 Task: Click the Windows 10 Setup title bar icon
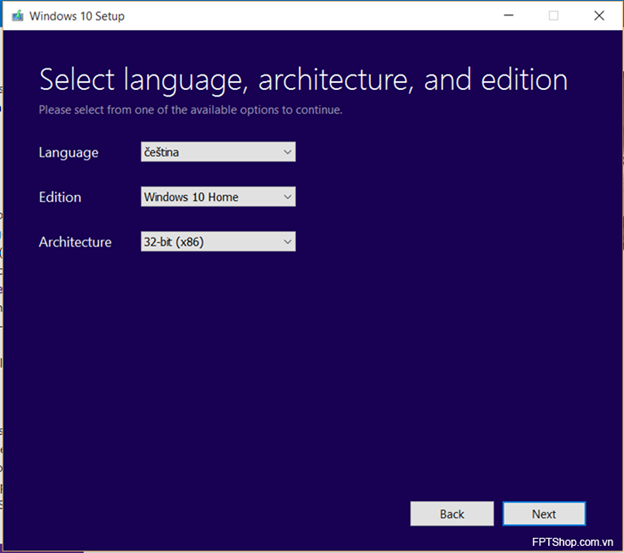pyautogui.click(x=18, y=16)
